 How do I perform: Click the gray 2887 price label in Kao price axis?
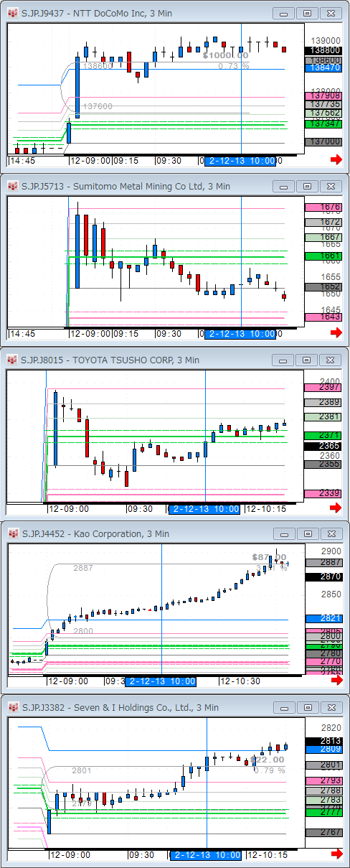(323, 562)
